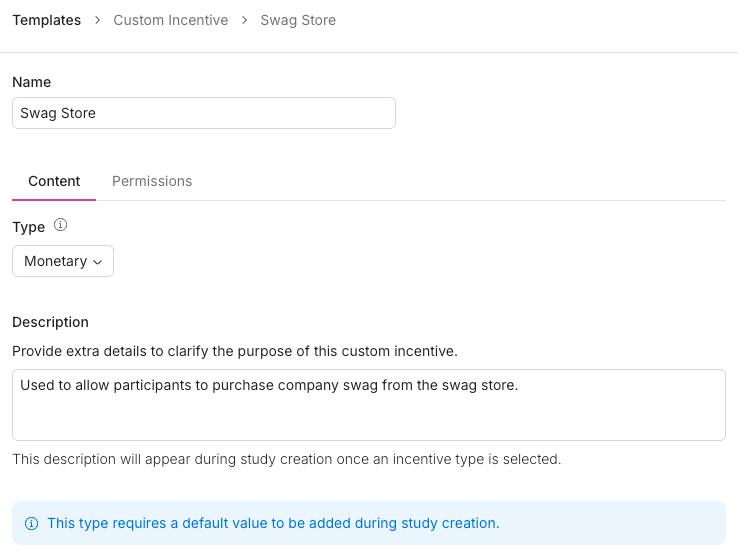The width and height of the screenshot is (738, 560).
Task: Click the 'description will appear' hint text
Action: [x=286, y=459]
